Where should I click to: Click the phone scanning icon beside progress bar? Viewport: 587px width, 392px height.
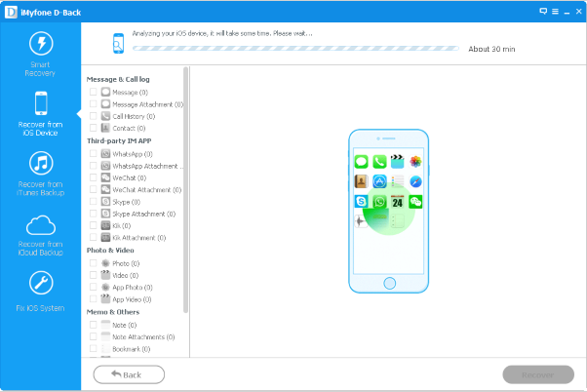(118, 44)
